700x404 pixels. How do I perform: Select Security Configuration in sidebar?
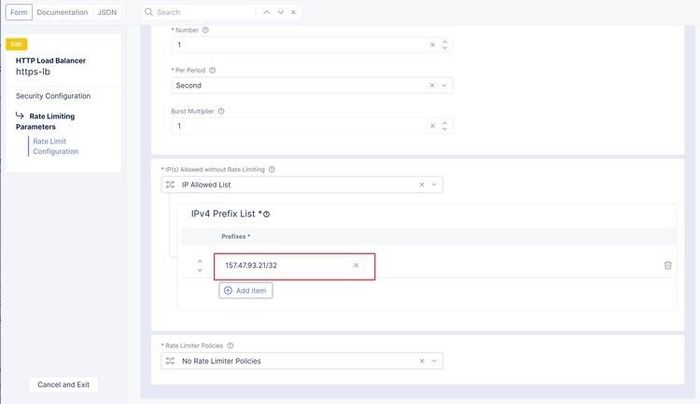(x=53, y=96)
